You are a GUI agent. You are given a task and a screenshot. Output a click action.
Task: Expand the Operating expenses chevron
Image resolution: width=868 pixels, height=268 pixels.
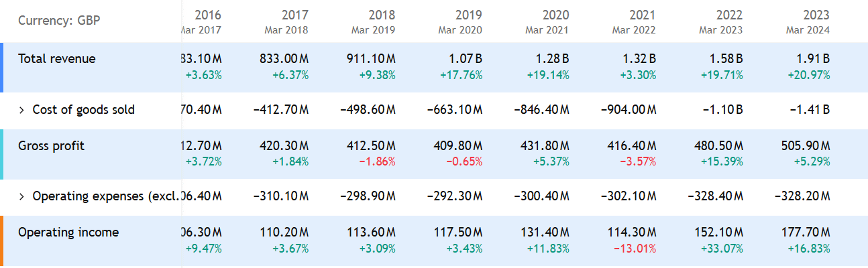click(x=21, y=196)
